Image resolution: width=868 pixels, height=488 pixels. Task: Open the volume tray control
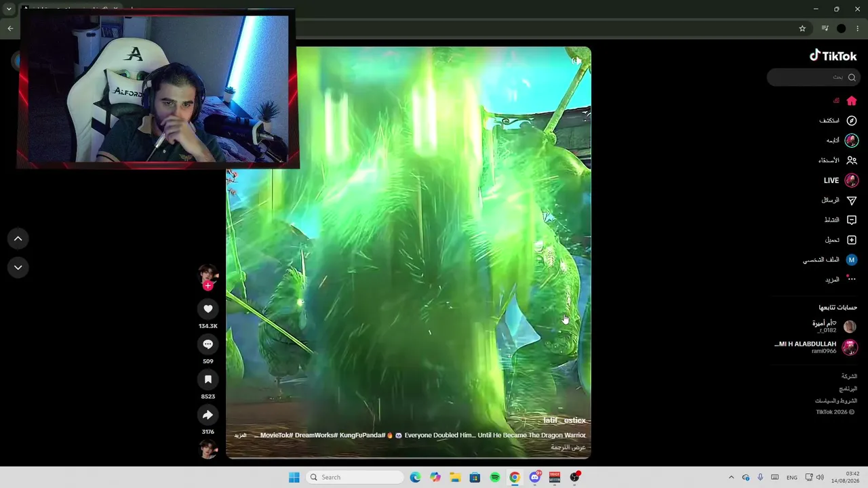point(820,477)
